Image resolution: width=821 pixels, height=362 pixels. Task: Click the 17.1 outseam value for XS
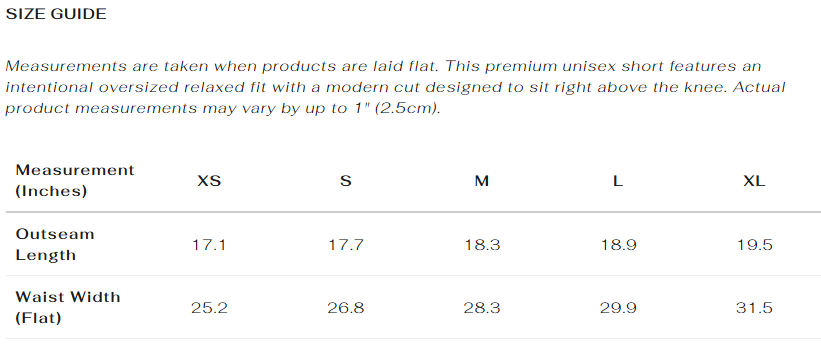pyautogui.click(x=209, y=245)
